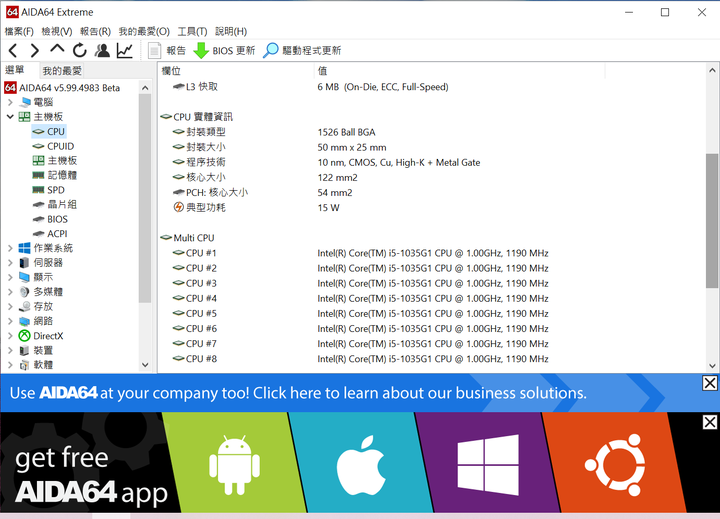Click the get free AIDA64 app banner text
720x519 pixels.
pos(91,475)
